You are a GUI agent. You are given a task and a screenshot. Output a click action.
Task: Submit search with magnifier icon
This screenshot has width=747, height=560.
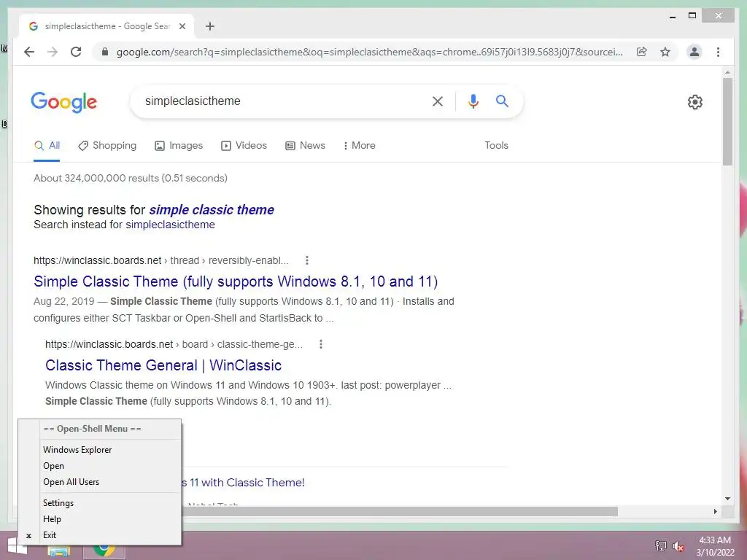click(x=502, y=101)
